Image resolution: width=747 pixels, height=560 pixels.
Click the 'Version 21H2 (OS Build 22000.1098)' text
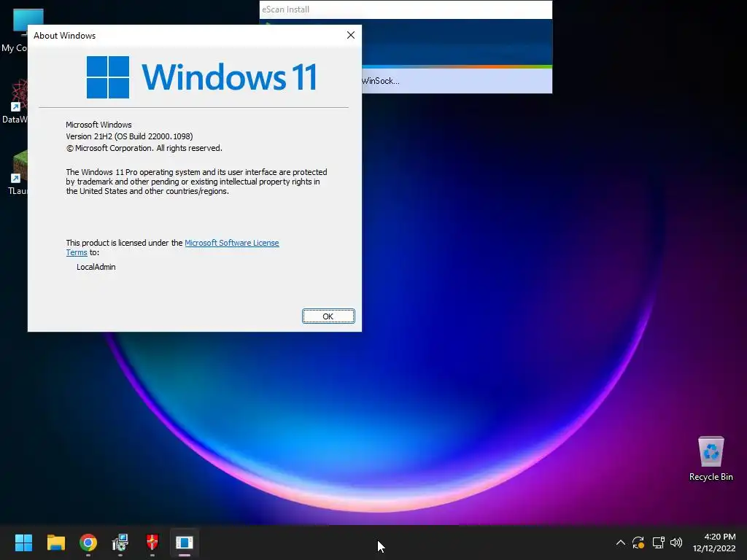[129, 136]
